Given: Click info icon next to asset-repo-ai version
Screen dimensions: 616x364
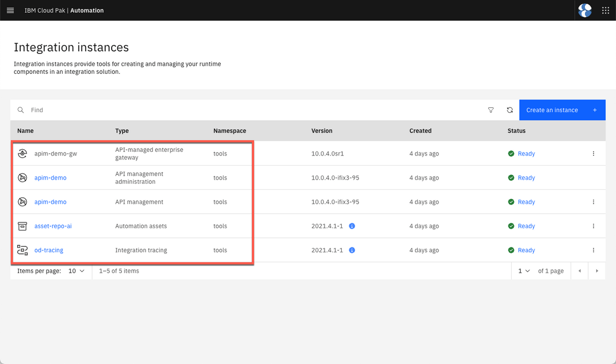Looking at the screenshot, I should tap(352, 226).
